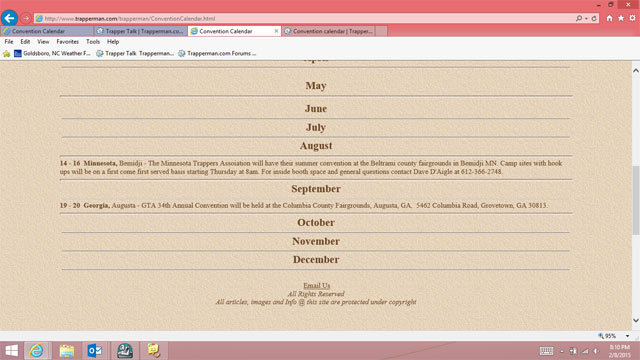640x360 pixels.
Task: Open Outlook from the taskbar
Action: (x=95, y=351)
